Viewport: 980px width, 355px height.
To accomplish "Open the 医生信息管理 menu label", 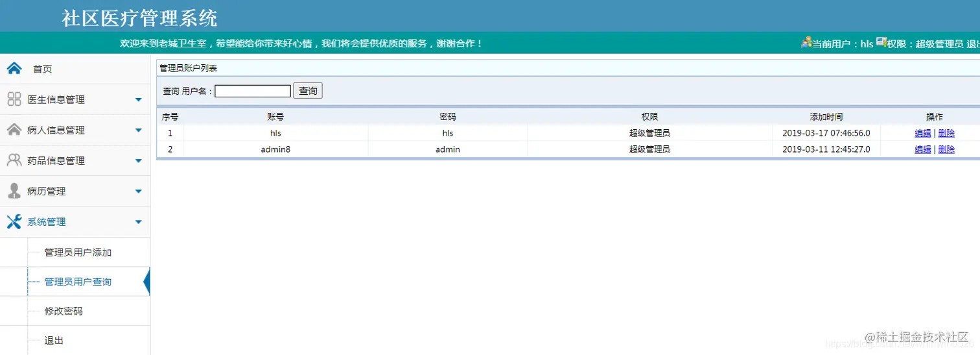I will point(56,99).
